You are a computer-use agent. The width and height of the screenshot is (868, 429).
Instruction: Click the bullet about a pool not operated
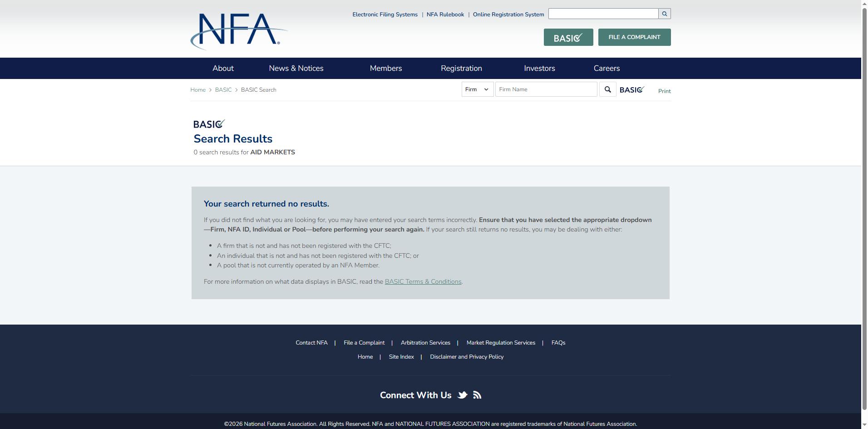298,266
